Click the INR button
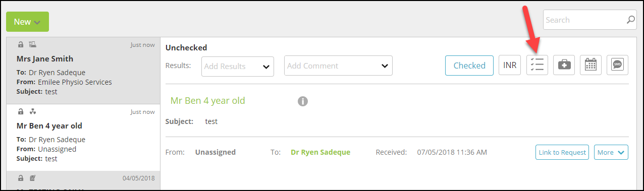The height and width of the screenshot is (191, 644). tap(510, 65)
